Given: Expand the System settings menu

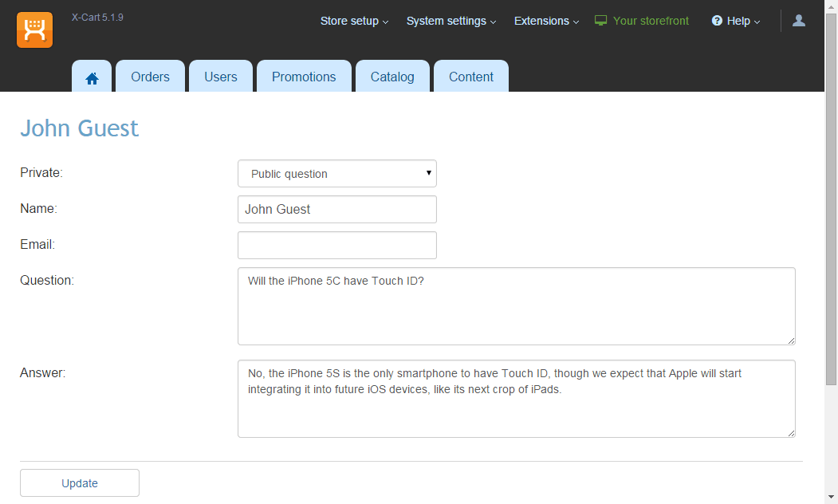Looking at the screenshot, I should tap(451, 21).
